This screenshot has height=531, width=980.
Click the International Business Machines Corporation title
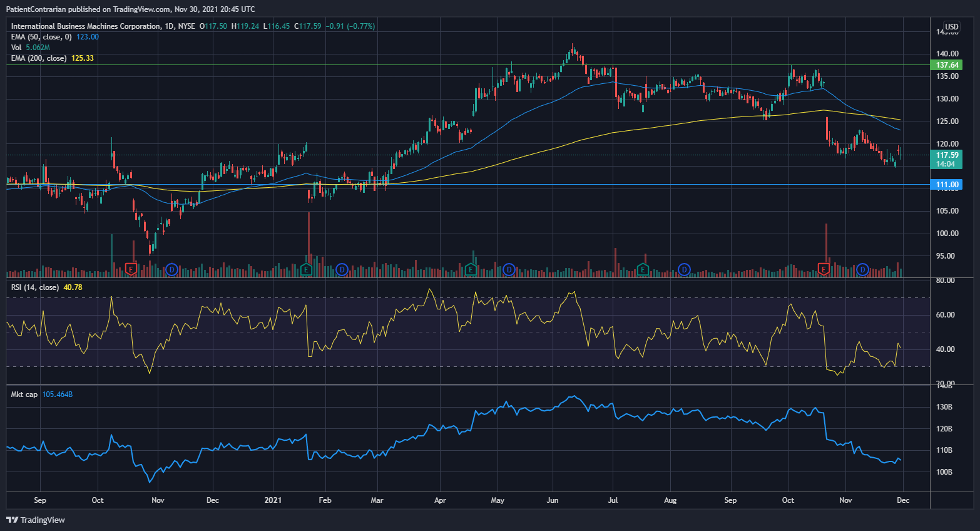pos(86,26)
